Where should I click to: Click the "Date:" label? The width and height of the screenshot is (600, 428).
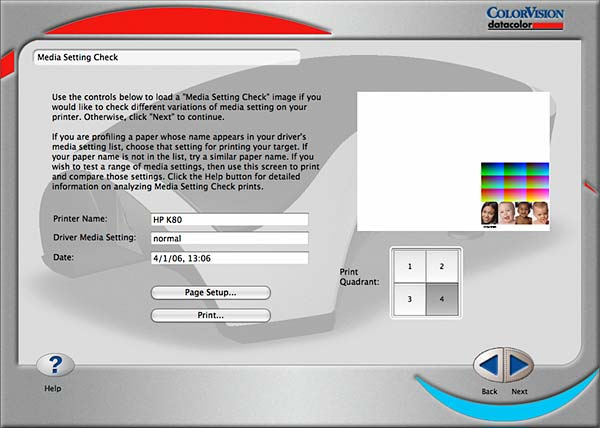pos(64,257)
